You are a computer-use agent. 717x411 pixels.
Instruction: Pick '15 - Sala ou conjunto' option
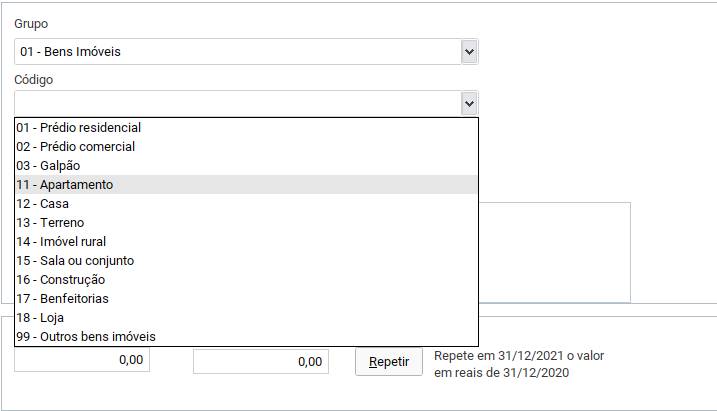pos(75,261)
